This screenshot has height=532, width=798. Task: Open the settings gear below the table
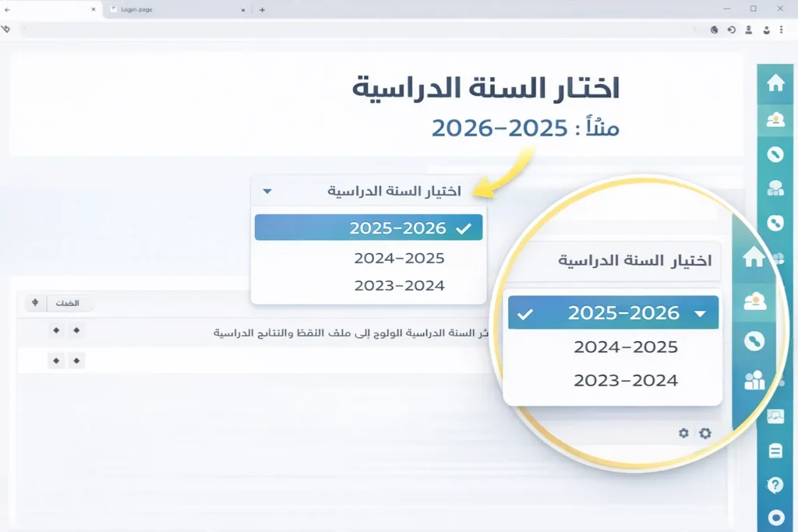(683, 433)
